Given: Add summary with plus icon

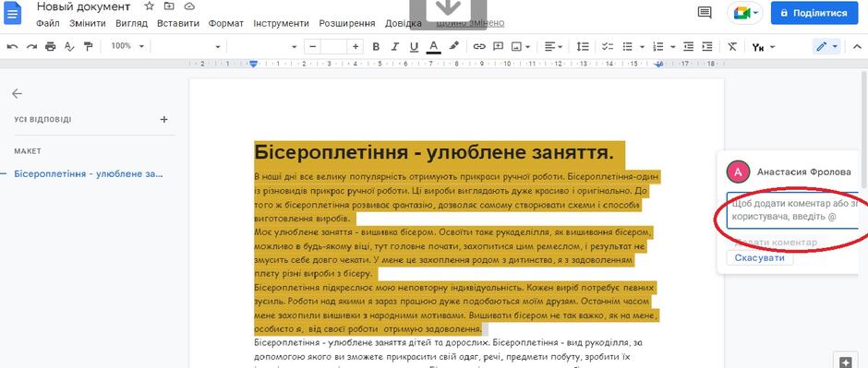Looking at the screenshot, I should [x=163, y=119].
